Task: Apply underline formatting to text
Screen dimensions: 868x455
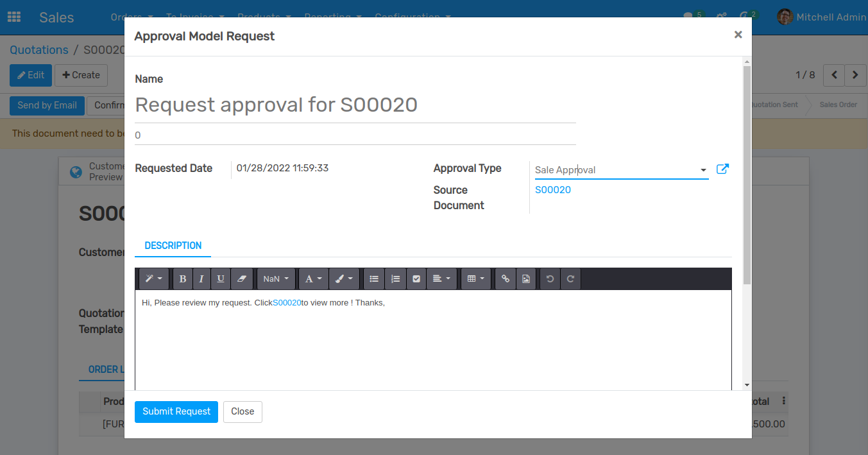Action: 221,279
